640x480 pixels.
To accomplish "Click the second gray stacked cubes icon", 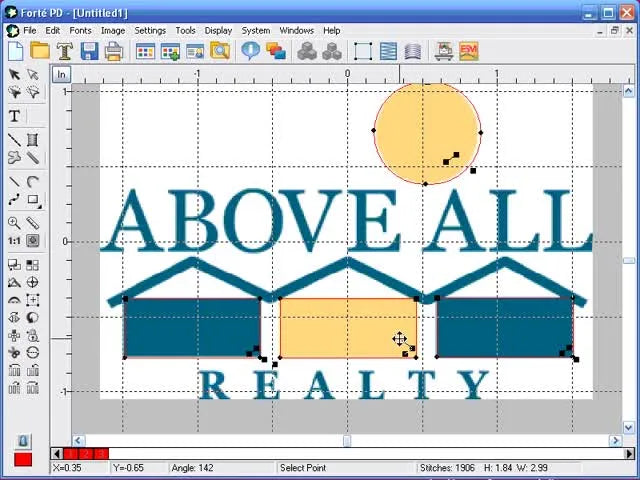I will 332,51.
